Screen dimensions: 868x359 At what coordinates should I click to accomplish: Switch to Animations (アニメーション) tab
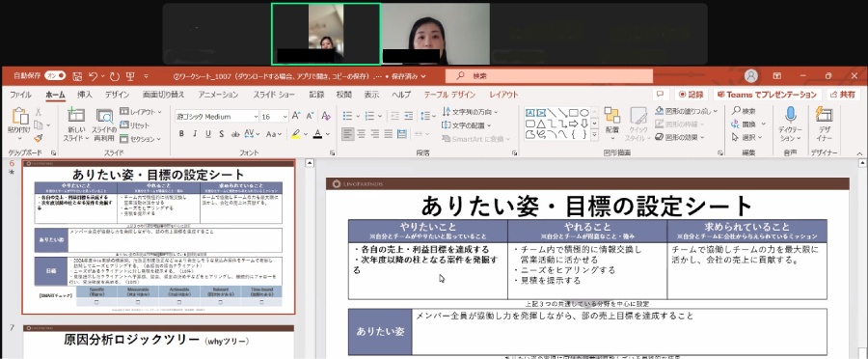[218, 95]
